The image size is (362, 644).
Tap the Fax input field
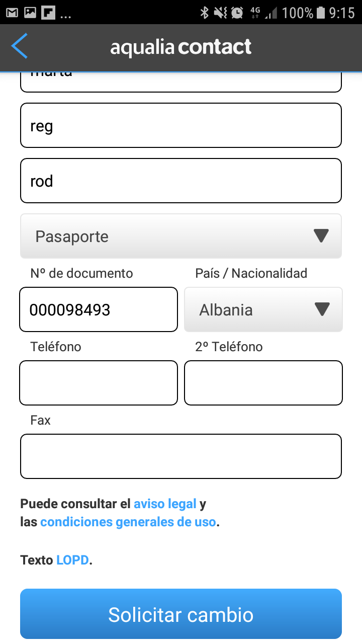click(x=181, y=456)
